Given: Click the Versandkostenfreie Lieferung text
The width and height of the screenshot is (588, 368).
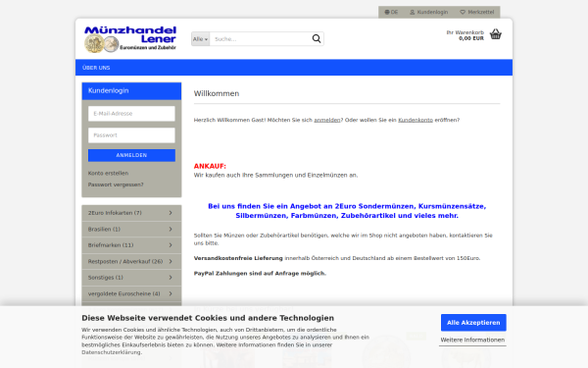Looking at the screenshot, I should coord(238,258).
